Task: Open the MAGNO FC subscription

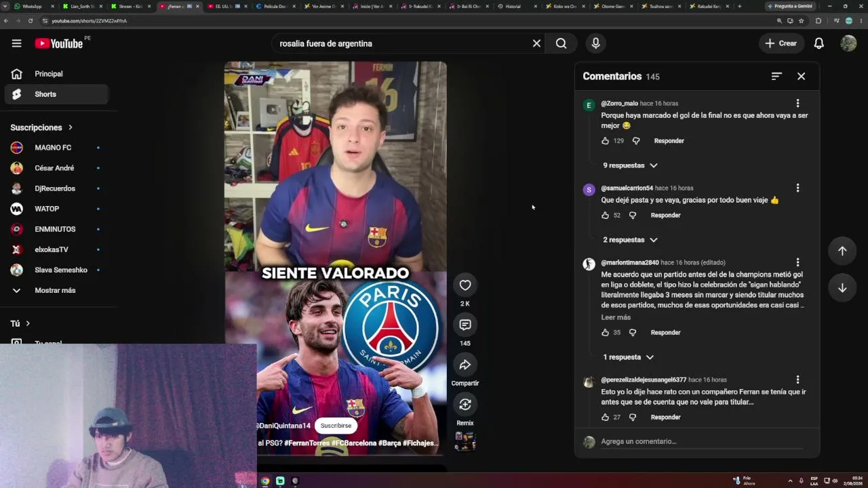Action: point(57,148)
